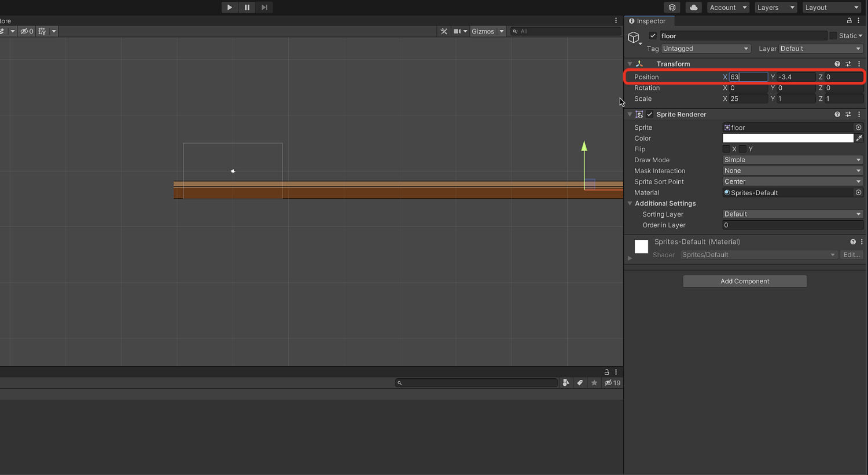This screenshot has height=475, width=868.
Task: Open the Layout dropdown
Action: (832, 8)
